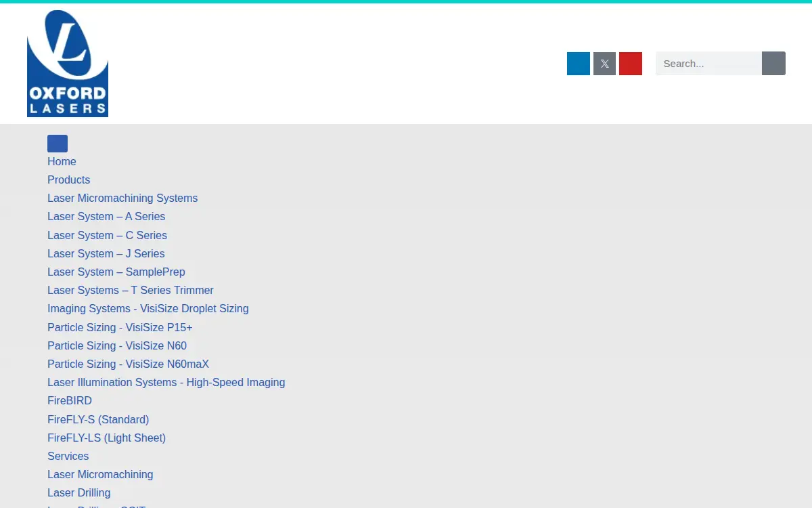Select Particle Sizing - VisiSize N60maX
The width and height of the screenshot is (812, 508).
click(x=128, y=364)
